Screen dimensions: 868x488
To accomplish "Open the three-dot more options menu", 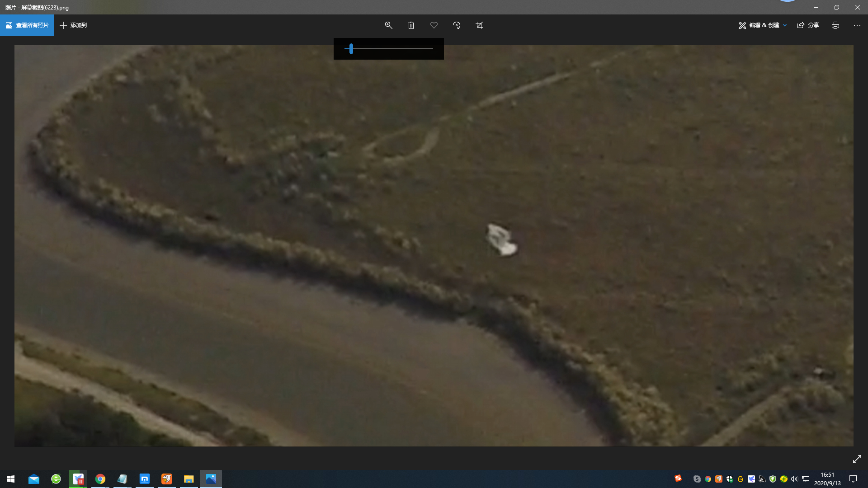I will click(x=857, y=25).
